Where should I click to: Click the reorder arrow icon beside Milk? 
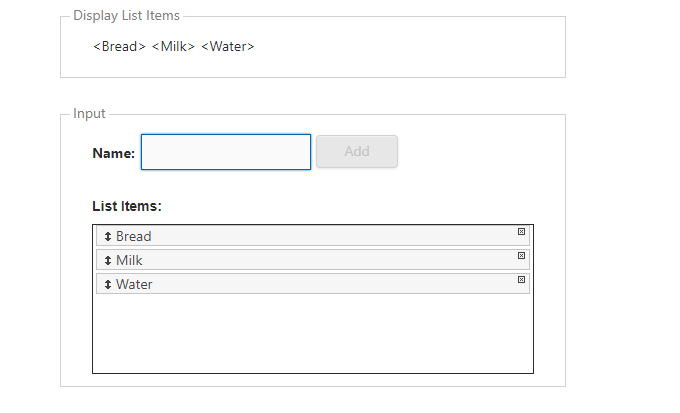(x=108, y=260)
